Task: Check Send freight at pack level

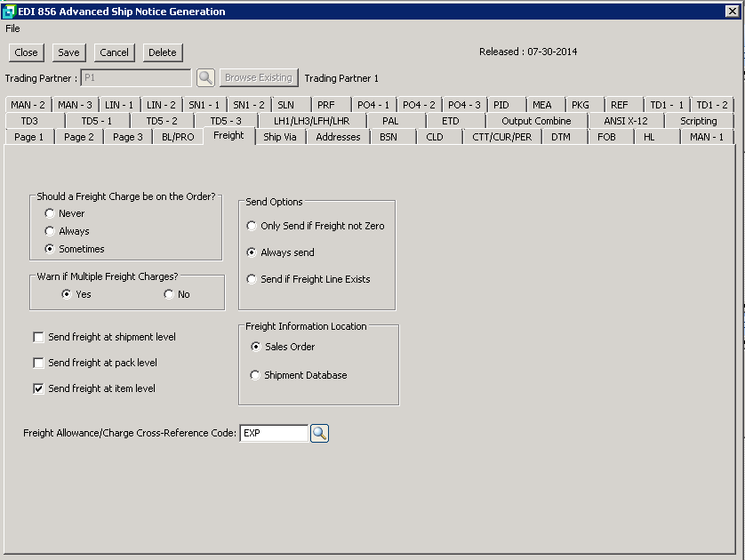Action: point(38,363)
